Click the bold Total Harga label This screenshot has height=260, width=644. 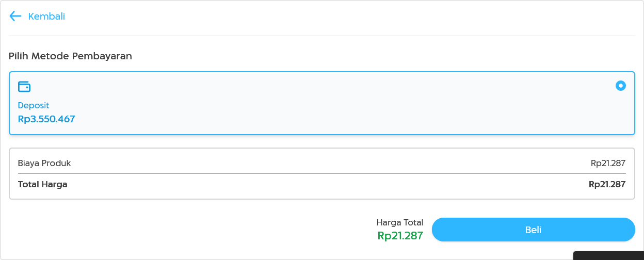42,184
